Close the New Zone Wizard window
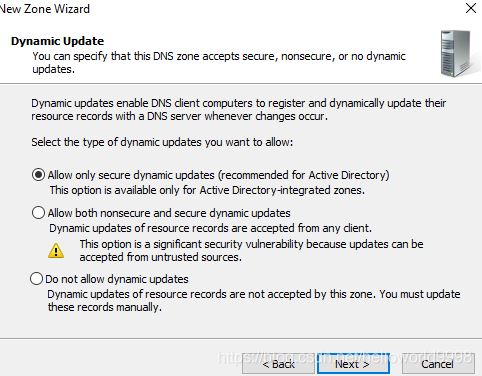The image size is (482, 376). [471, 8]
